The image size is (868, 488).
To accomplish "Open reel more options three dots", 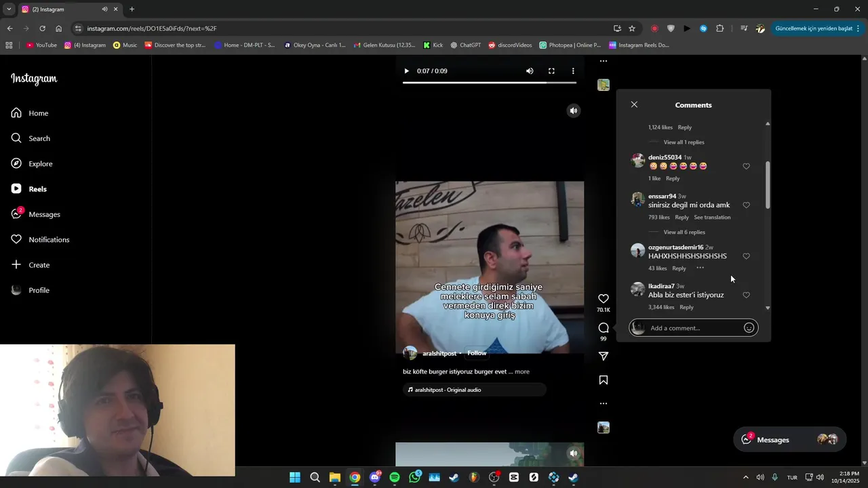I will [x=604, y=403].
